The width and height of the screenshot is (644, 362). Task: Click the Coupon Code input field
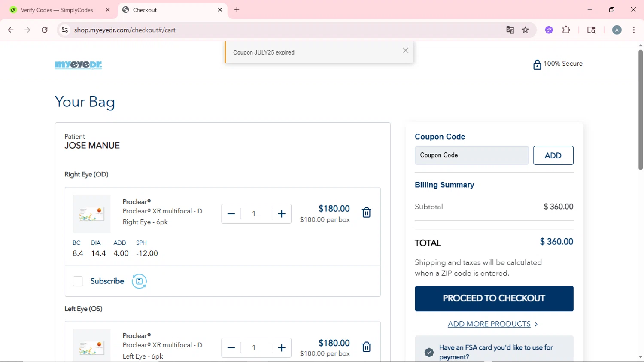[471, 155]
